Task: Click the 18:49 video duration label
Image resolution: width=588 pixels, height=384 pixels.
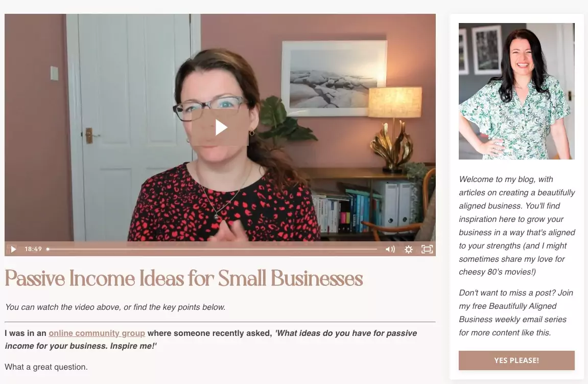Action: [33, 249]
